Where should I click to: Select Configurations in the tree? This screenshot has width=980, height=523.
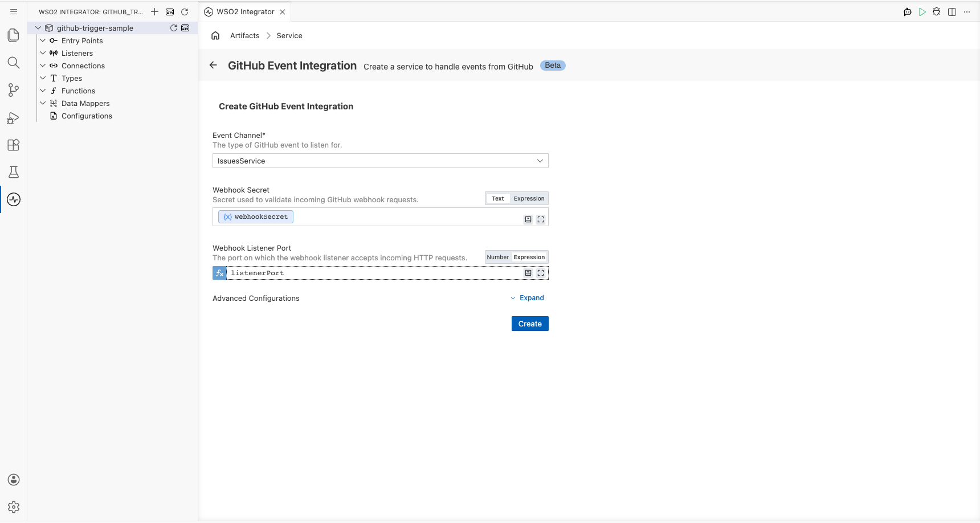coord(87,116)
